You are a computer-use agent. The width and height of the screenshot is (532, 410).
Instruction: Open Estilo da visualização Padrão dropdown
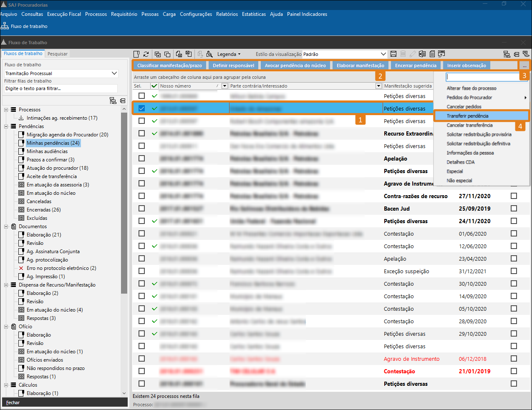tap(383, 54)
